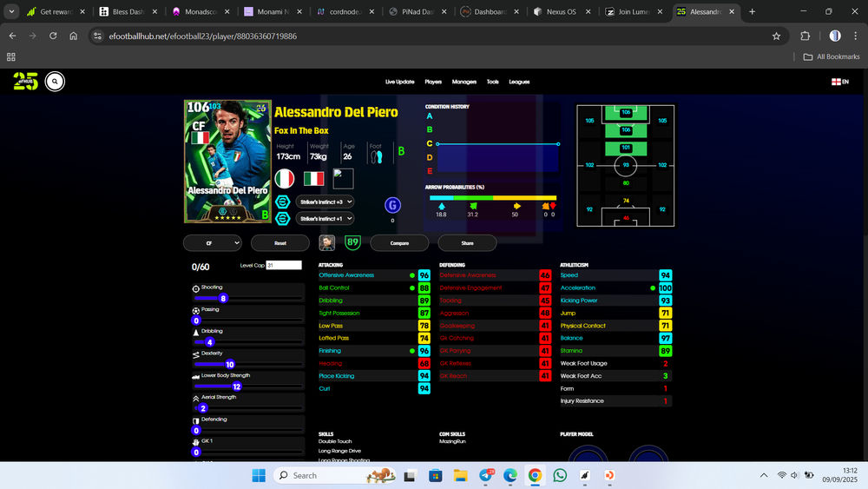Expand the Striker's Instinct +3 dropdown
This screenshot has width=868, height=489.
point(325,202)
